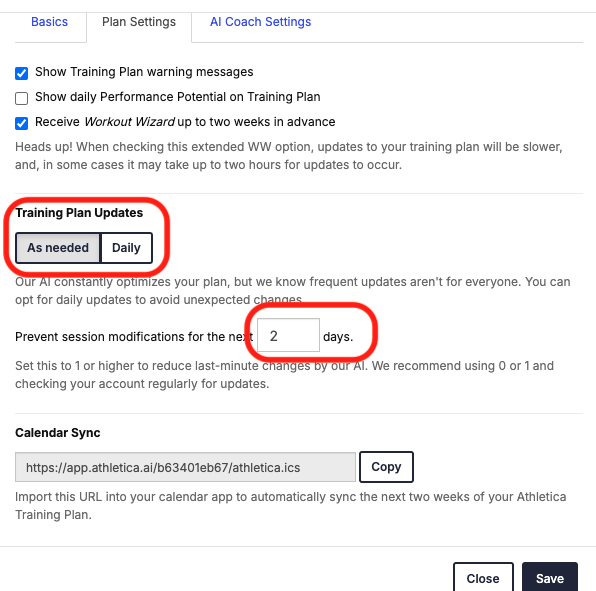The height and width of the screenshot is (591, 596).
Task: Set Training Plan Updates to Daily
Action: click(x=126, y=248)
